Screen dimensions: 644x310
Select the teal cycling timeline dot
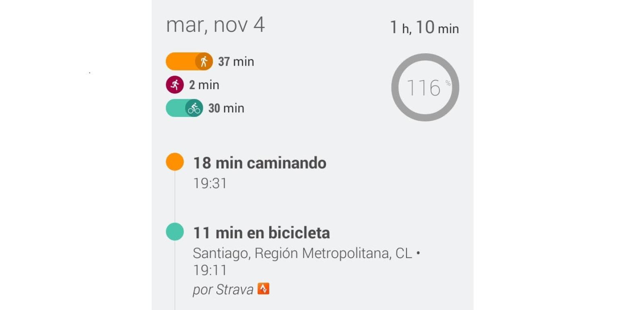click(175, 232)
